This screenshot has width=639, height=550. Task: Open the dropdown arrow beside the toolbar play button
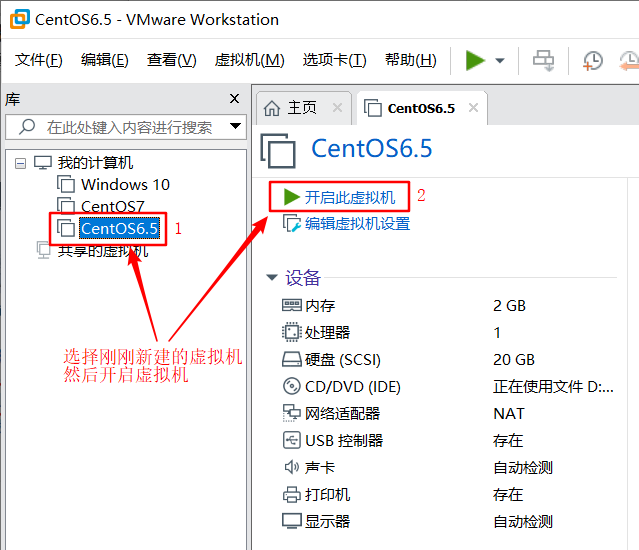[x=500, y=61]
